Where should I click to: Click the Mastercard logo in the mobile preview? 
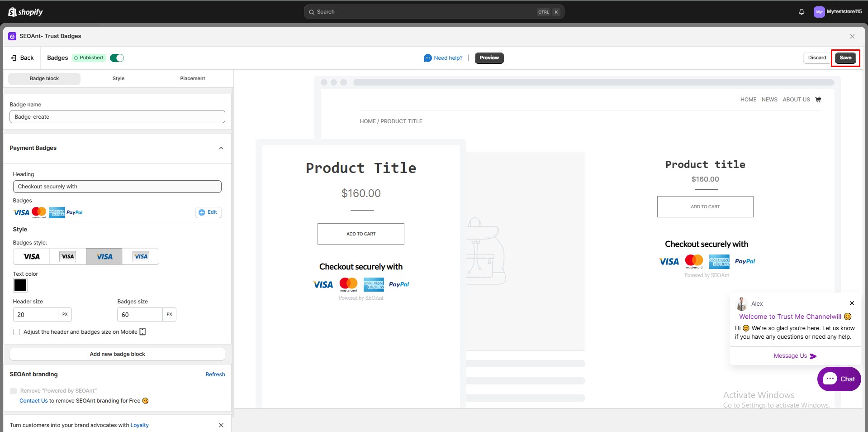[348, 284]
